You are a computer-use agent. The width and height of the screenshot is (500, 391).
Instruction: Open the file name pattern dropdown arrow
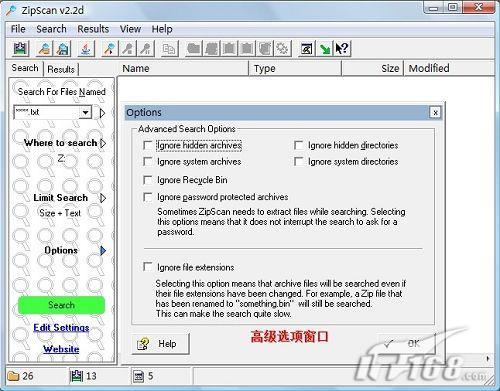pyautogui.click(x=85, y=112)
